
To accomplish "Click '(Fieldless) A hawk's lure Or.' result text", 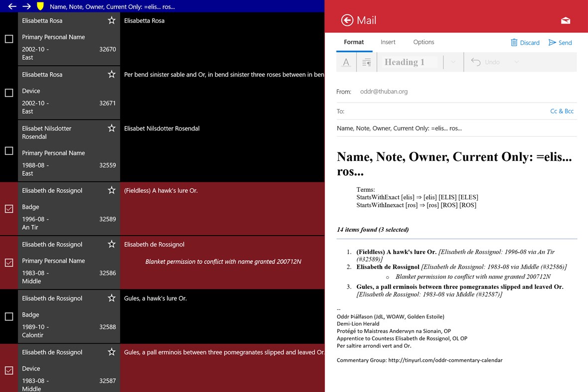I will (161, 190).
